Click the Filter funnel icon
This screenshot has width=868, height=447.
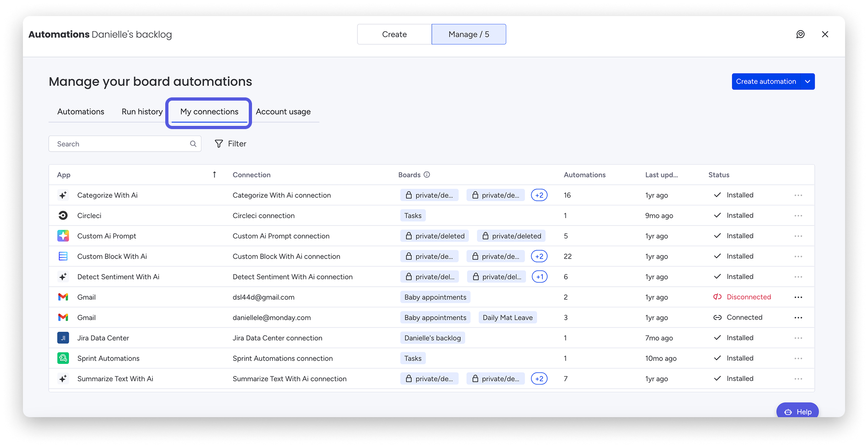(219, 144)
